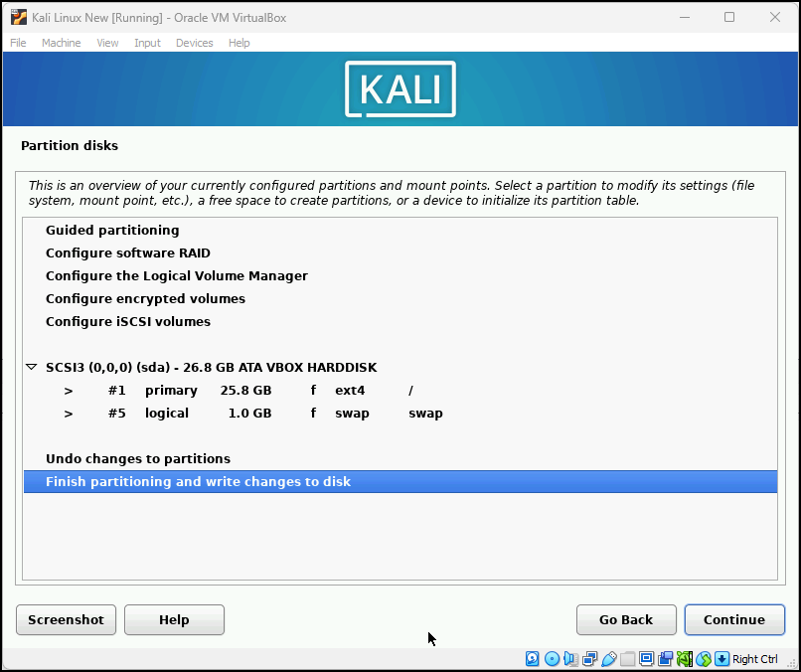Click the screen recording status icon
801x672 pixels.
(x=665, y=659)
